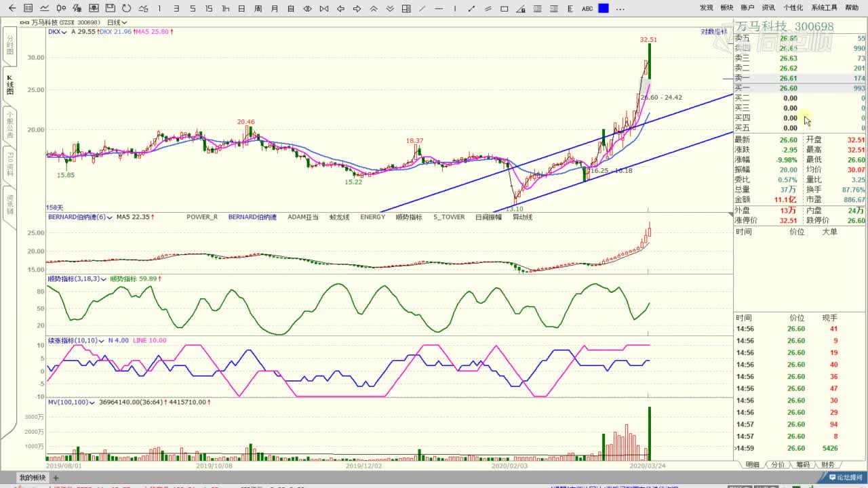The height and width of the screenshot is (488, 868).
Task: Select the POWER_R indicator
Action: [x=202, y=217]
